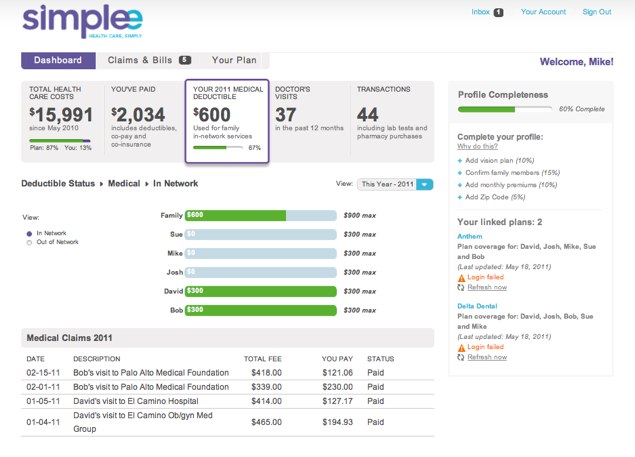Click the Family deductible progress bar
The image size is (635, 457).
(x=260, y=215)
